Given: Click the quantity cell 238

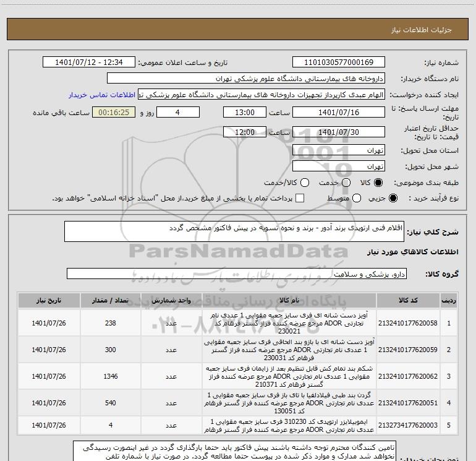Looking at the screenshot, I should coord(110,323).
